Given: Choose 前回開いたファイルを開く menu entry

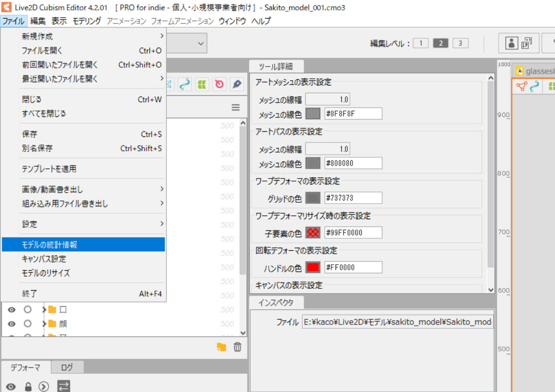Looking at the screenshot, I should tap(83, 65).
